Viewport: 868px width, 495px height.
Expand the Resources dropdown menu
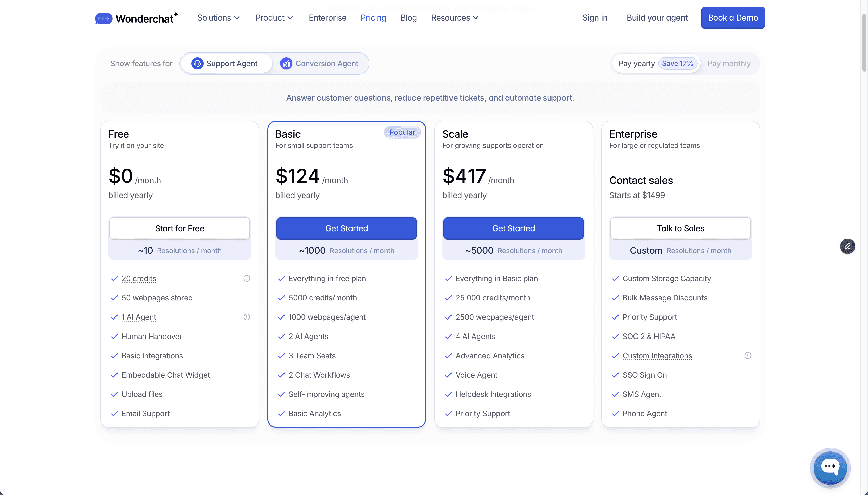[x=455, y=18]
